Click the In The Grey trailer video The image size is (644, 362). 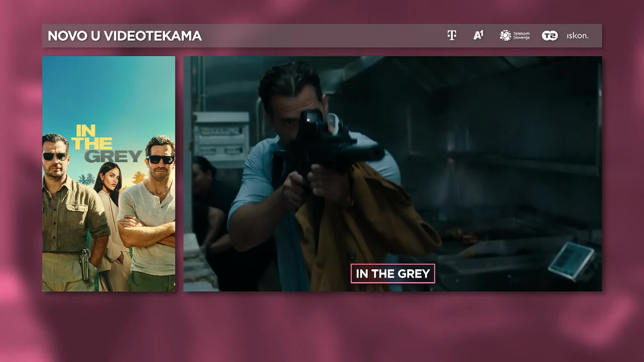pos(392,174)
